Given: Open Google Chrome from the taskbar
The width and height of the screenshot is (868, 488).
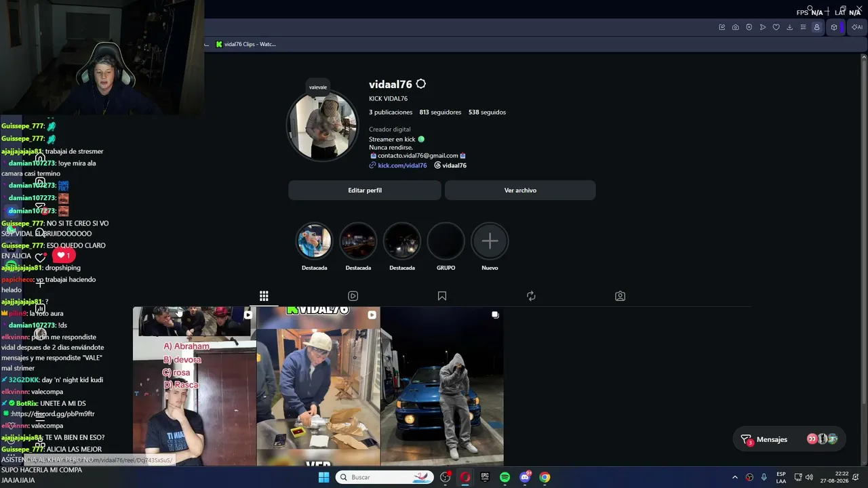Looking at the screenshot, I should [545, 477].
